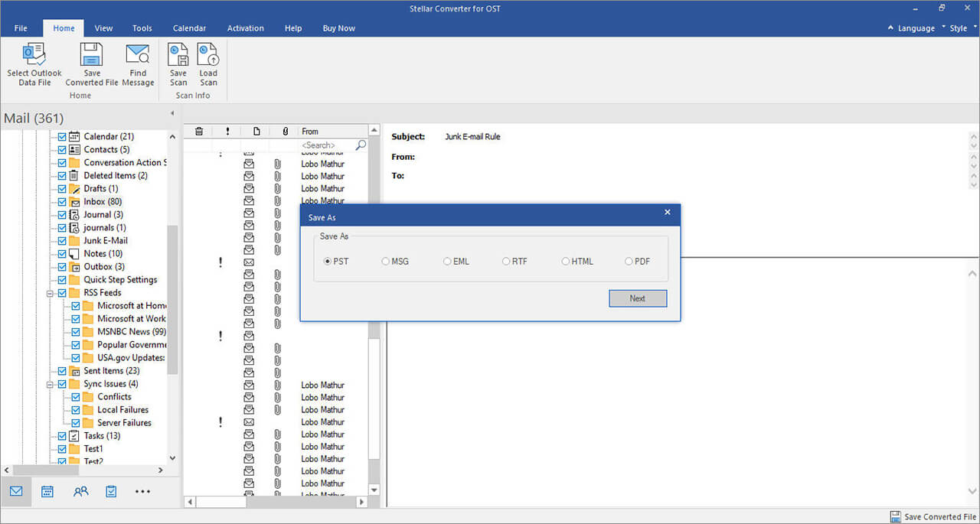Sort by importance exclamation column header

(227, 132)
